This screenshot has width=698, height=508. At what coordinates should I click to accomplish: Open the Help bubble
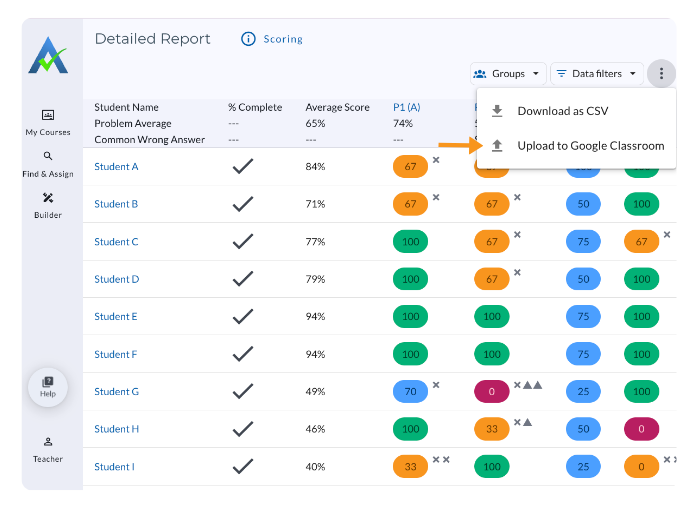(x=48, y=385)
